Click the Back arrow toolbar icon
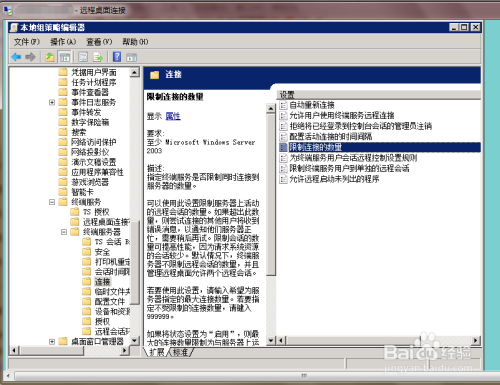The width and height of the screenshot is (500, 385). pyautogui.click(x=16, y=57)
